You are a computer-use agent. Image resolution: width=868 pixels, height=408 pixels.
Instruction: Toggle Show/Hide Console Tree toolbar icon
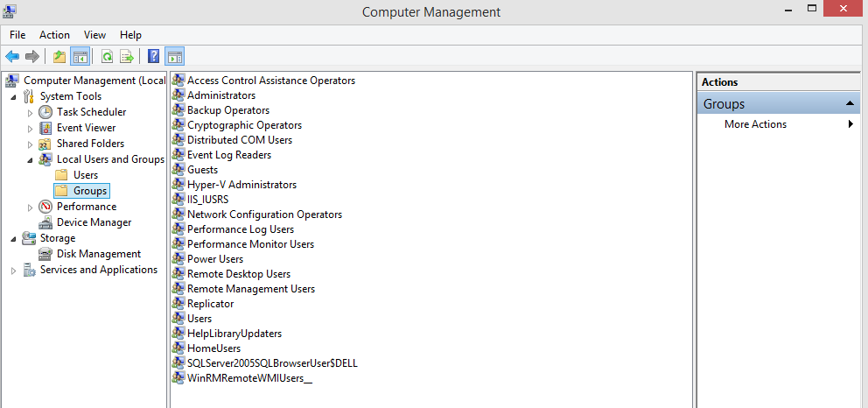click(x=80, y=56)
